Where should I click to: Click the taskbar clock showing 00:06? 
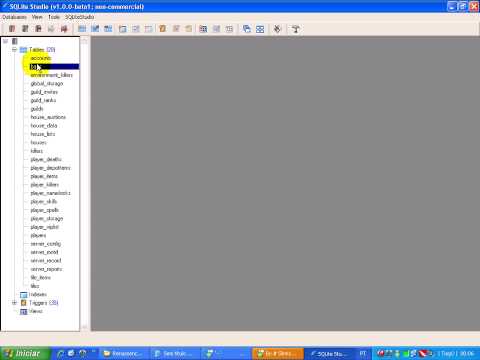pos(467,353)
